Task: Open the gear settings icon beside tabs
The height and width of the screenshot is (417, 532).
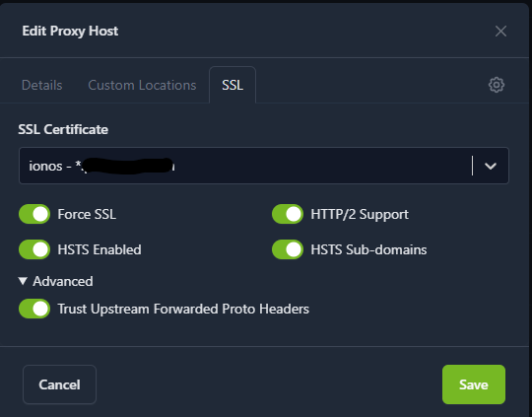Action: pos(496,85)
